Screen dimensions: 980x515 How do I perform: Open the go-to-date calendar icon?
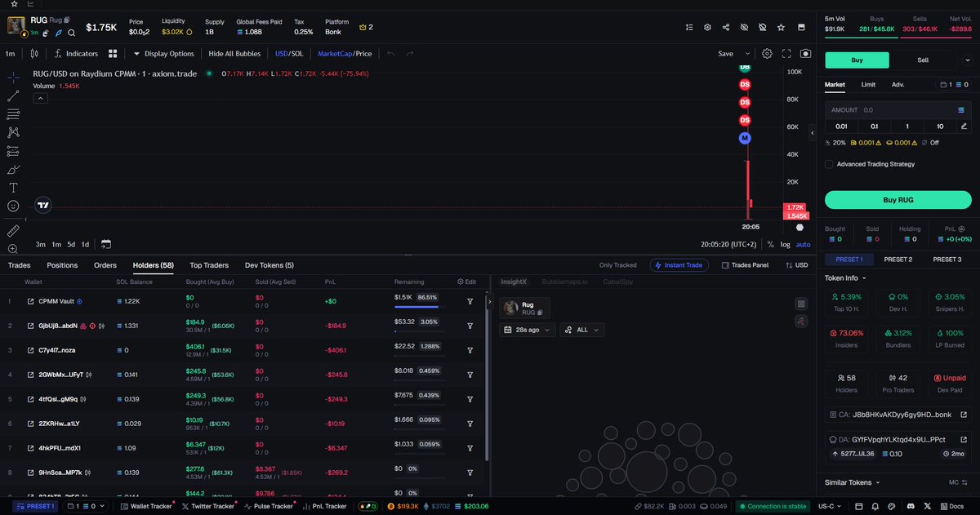(106, 244)
